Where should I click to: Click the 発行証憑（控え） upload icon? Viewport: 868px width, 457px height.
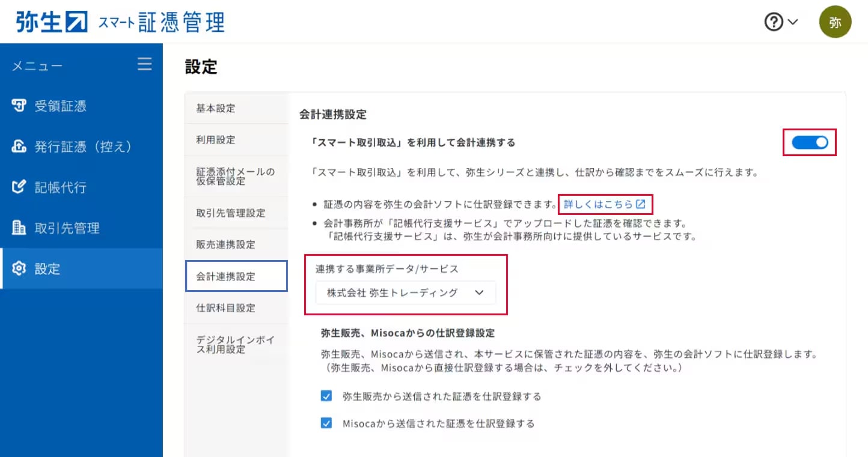click(19, 147)
